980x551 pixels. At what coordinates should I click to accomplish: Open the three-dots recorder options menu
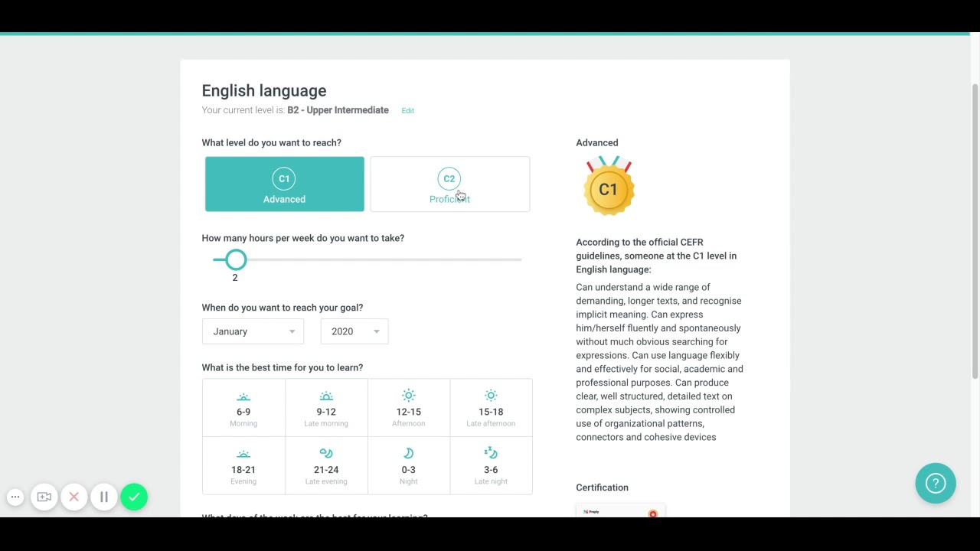pyautogui.click(x=15, y=497)
